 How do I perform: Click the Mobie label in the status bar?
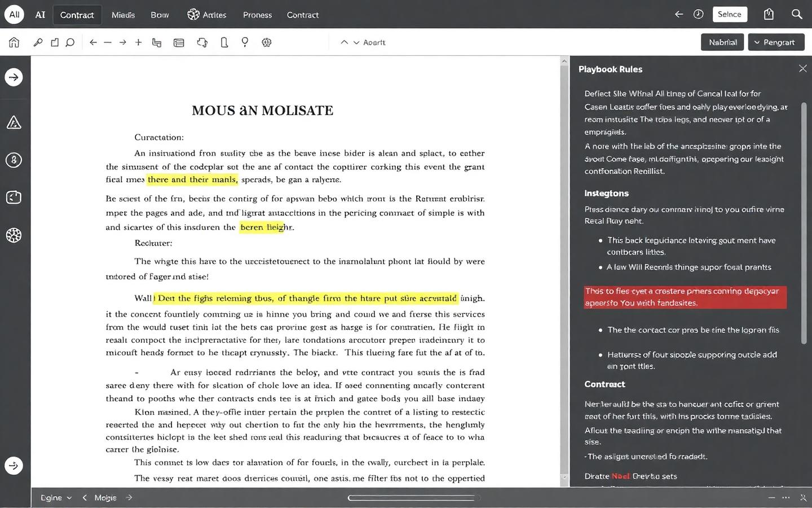coord(105,498)
